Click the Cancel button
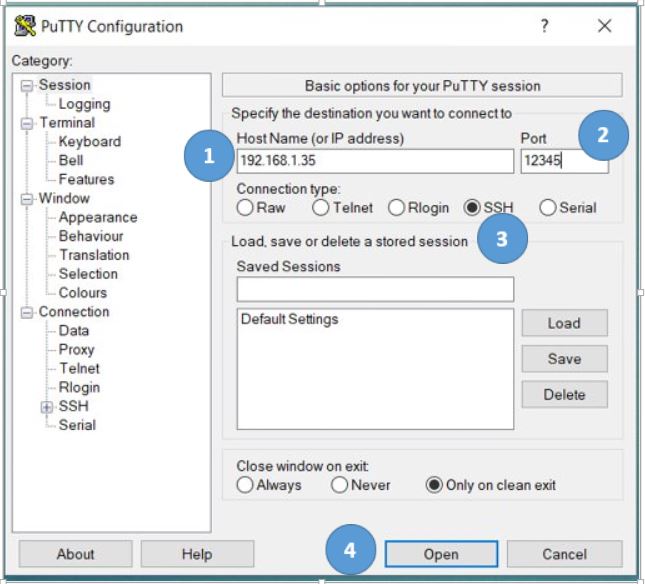645x584 pixels. 564,554
